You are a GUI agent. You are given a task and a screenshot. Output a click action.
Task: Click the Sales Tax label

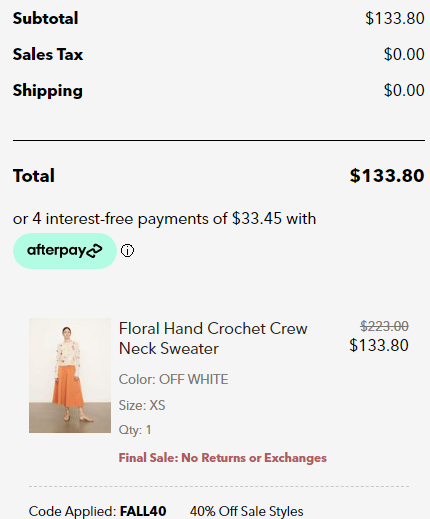(x=48, y=54)
